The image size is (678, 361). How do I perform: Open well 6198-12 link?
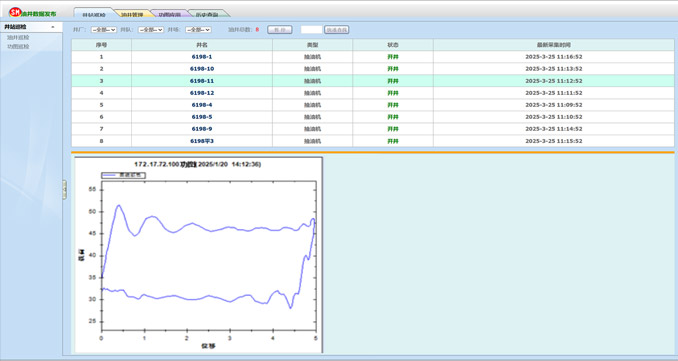(202, 93)
